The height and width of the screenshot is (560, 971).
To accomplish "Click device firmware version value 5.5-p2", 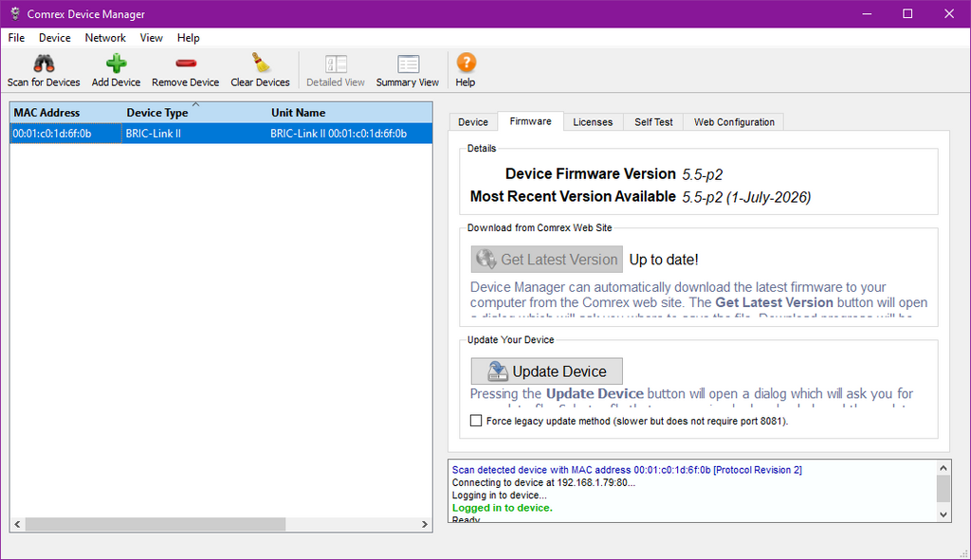I will 703,174.
